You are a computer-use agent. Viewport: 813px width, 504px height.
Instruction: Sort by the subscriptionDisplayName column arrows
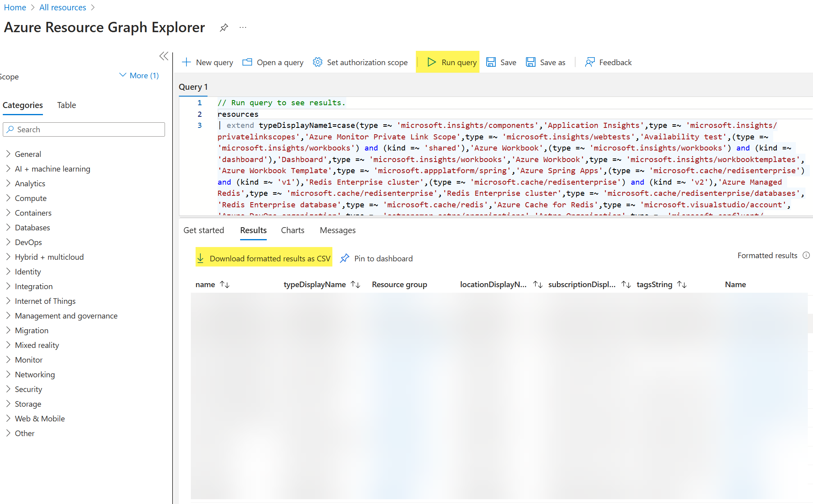tap(626, 284)
